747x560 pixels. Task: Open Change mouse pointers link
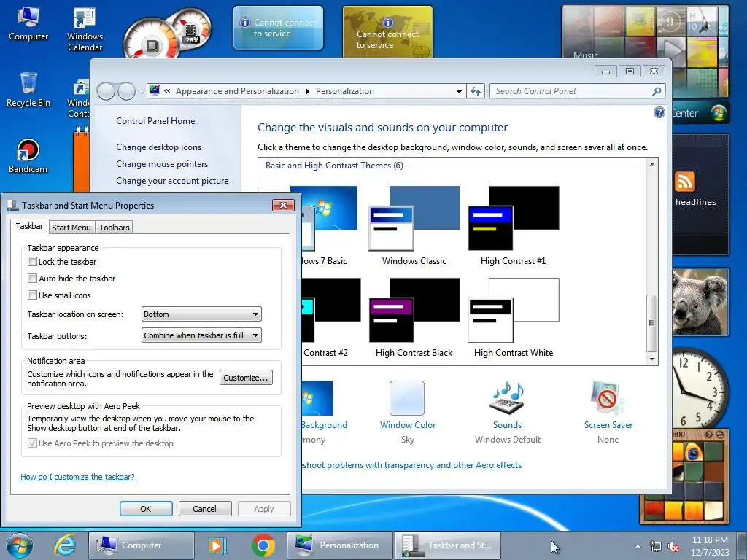pos(162,164)
